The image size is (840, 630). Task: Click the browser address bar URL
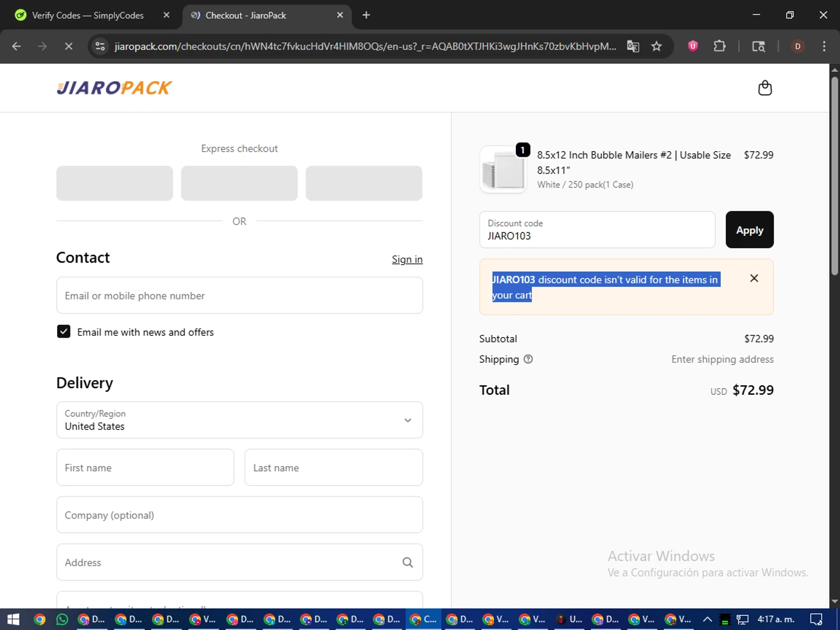pyautogui.click(x=365, y=46)
